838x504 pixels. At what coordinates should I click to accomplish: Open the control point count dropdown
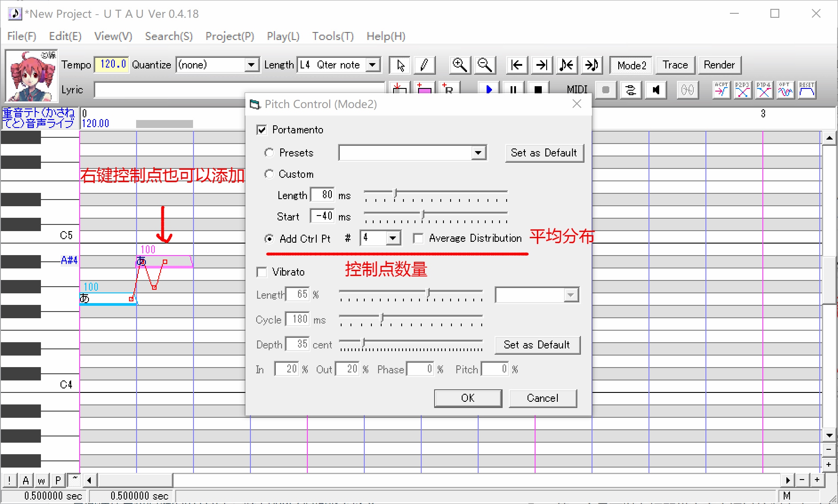click(392, 238)
